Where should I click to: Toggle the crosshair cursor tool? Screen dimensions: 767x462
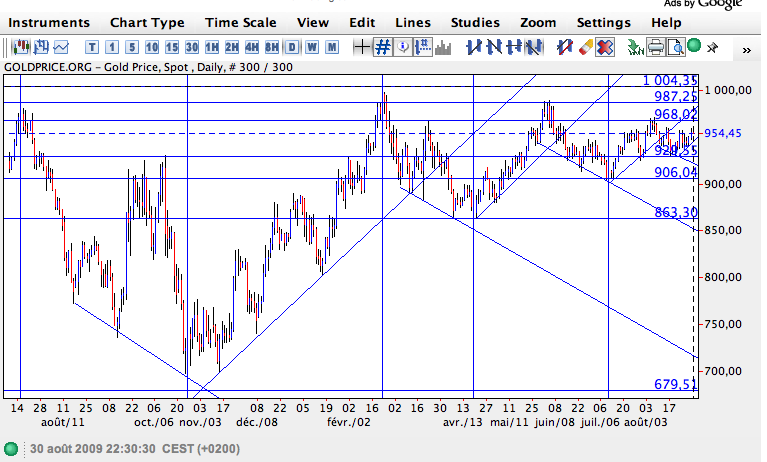(362, 46)
